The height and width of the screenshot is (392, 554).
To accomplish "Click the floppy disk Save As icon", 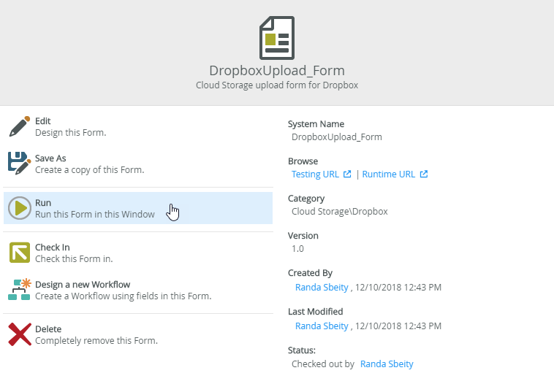I will [x=20, y=164].
